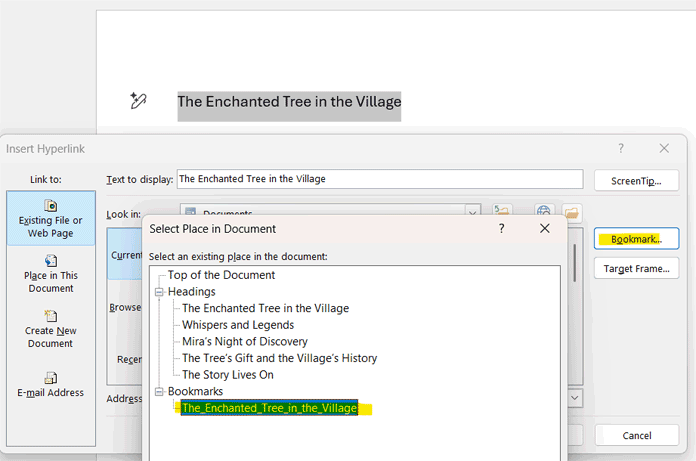Close the Select Place in Document dialog
The height and width of the screenshot is (461, 696).
545,229
